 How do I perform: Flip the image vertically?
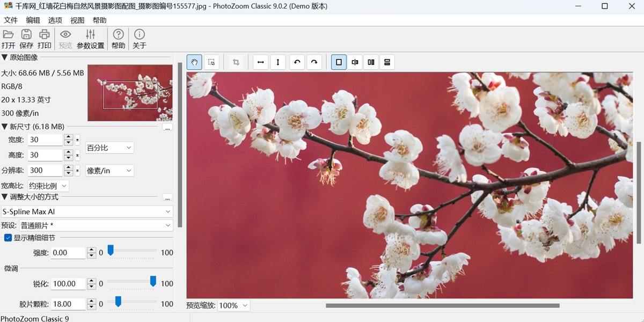(x=277, y=62)
